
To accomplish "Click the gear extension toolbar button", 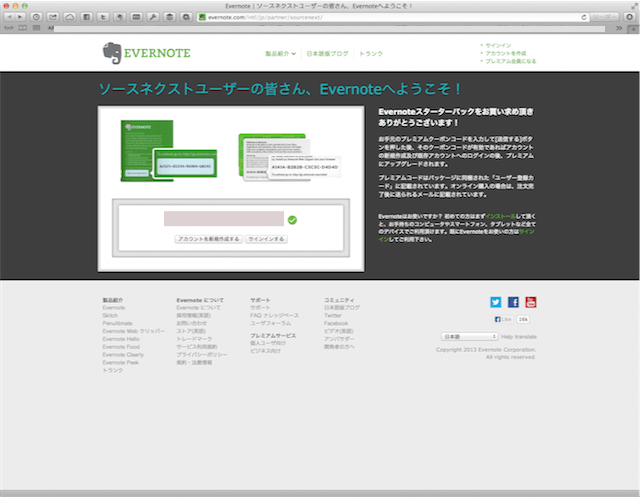I will pos(186,17).
